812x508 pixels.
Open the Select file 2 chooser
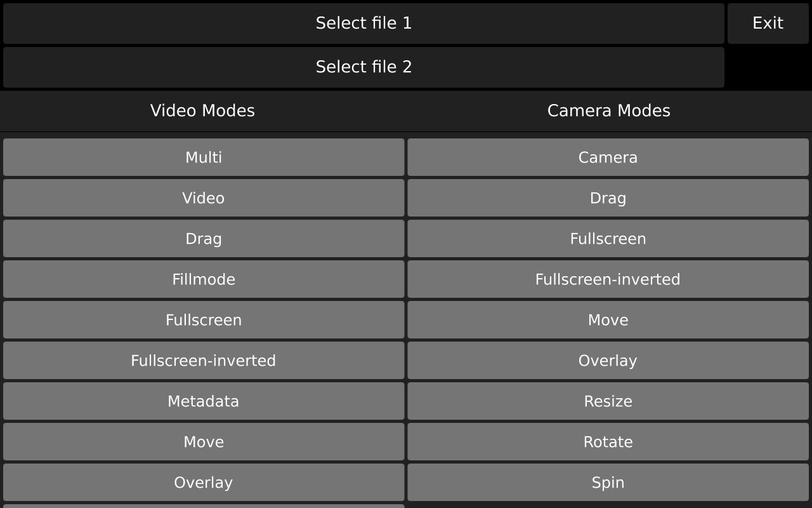(363, 67)
